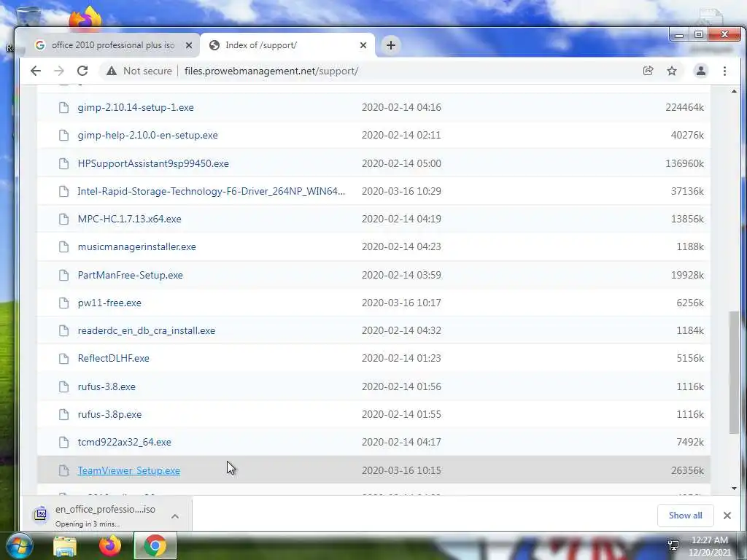Click the ISO file icon in downloads bar
This screenshot has width=747, height=560.
coord(41,514)
